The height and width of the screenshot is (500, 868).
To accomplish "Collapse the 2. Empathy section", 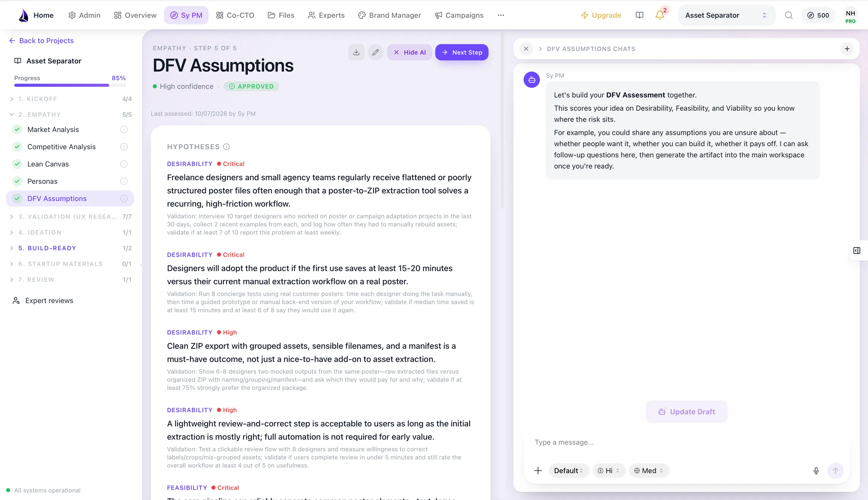I will tap(70, 115).
